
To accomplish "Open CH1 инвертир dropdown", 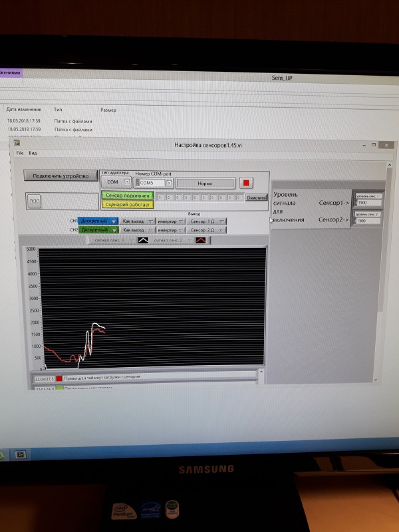I will point(171,221).
